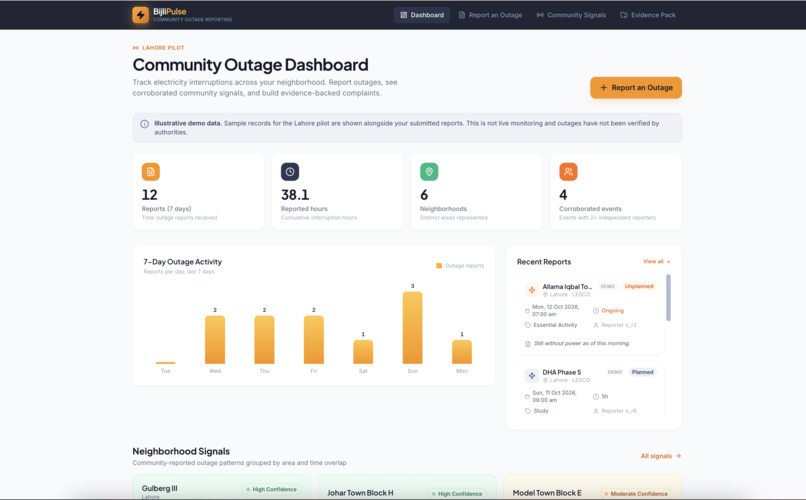This screenshot has height=500, width=806.
Task: Click the Neighborhoods map pin icon
Action: click(x=429, y=172)
